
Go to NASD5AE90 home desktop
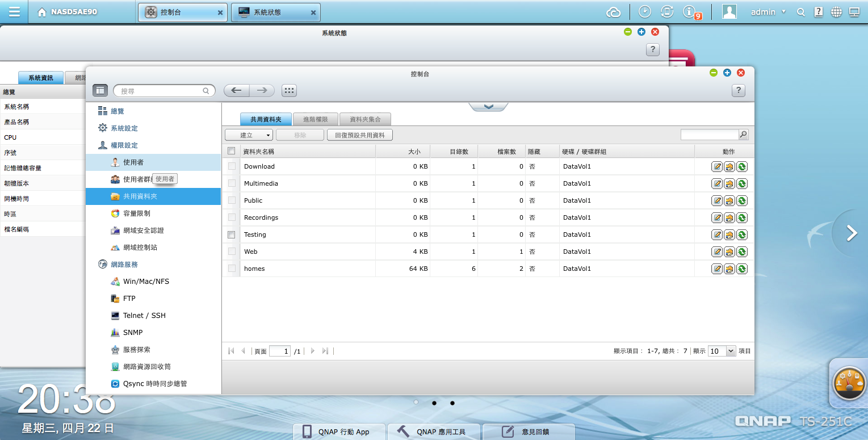click(x=67, y=12)
